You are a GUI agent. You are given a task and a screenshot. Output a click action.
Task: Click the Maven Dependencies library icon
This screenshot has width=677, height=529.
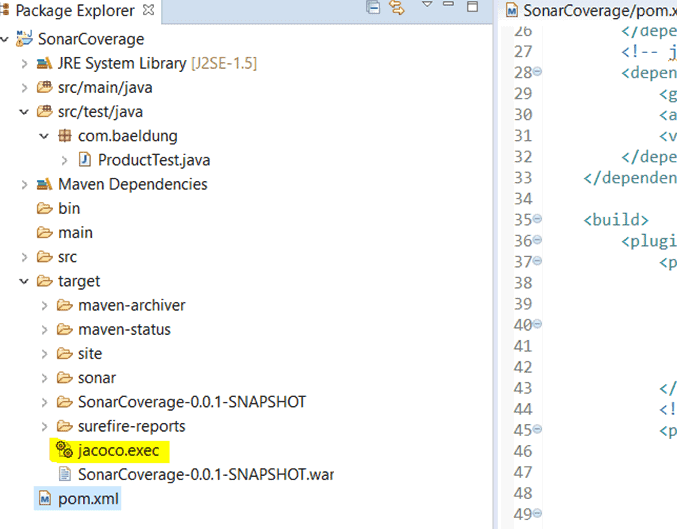tap(44, 184)
